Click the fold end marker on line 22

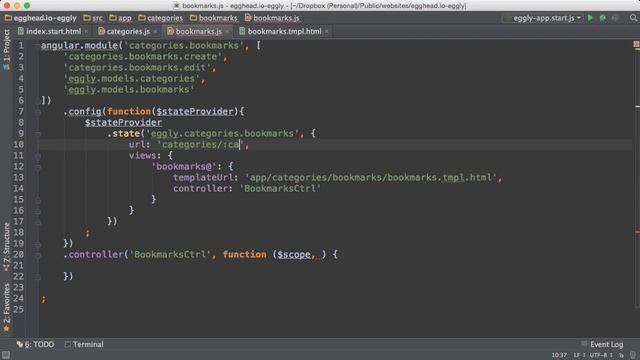(x=38, y=277)
